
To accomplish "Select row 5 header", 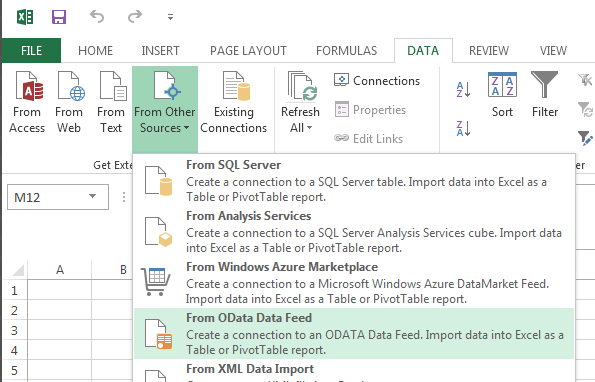I will 14,370.
